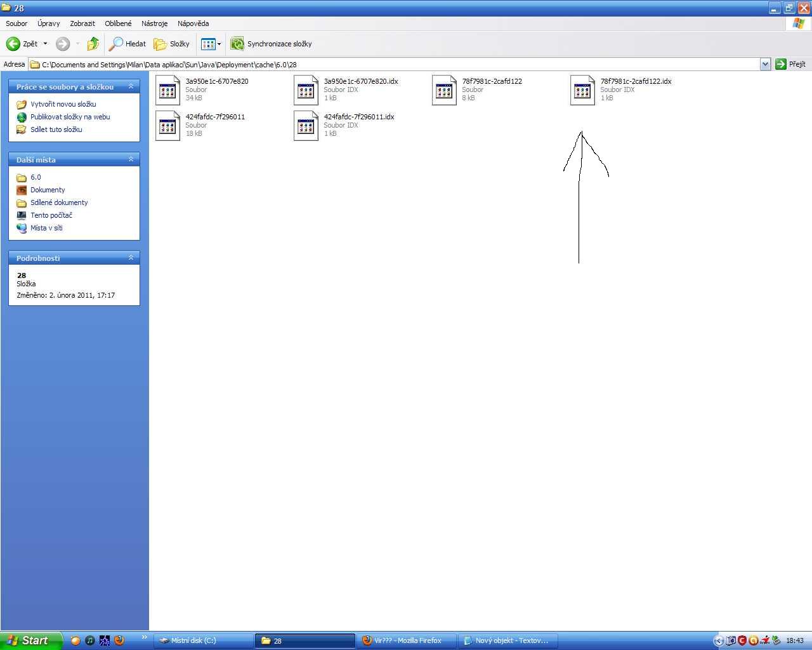Switch to Místní disk (C:) taskbar window

pos(203,640)
